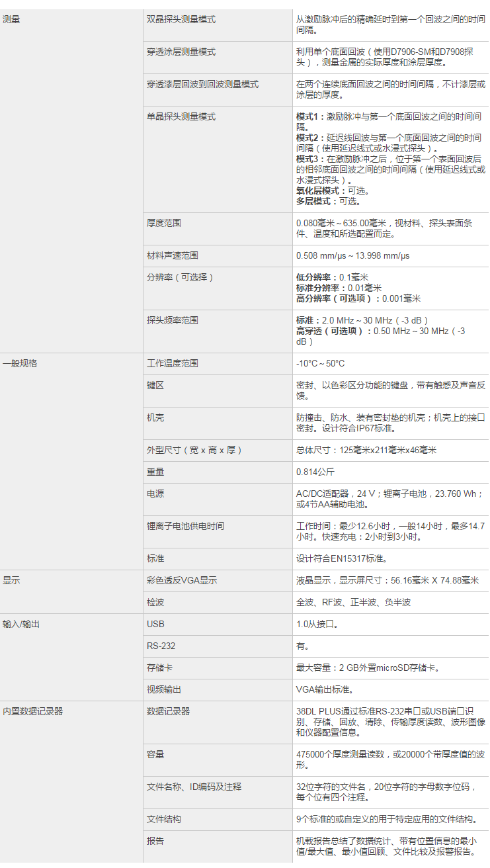Select the 穿透漆层回波到回波测量模式 label

pyautogui.click(x=202, y=85)
